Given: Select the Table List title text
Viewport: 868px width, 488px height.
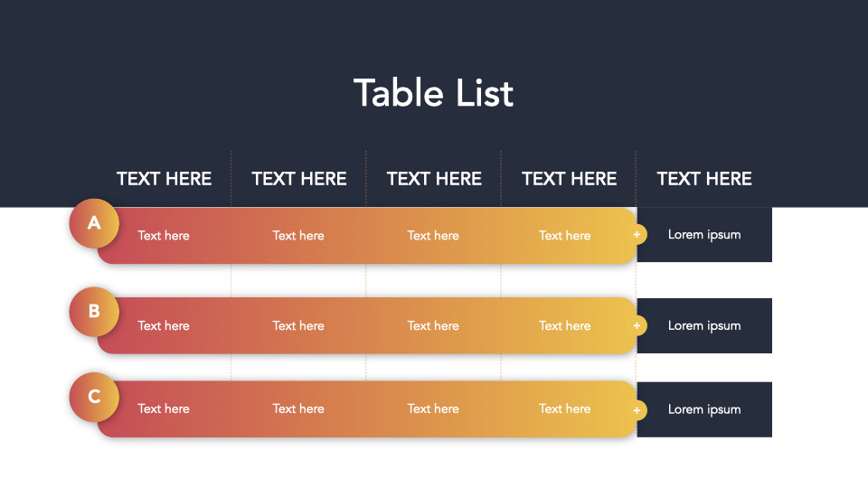Looking at the screenshot, I should point(433,93).
